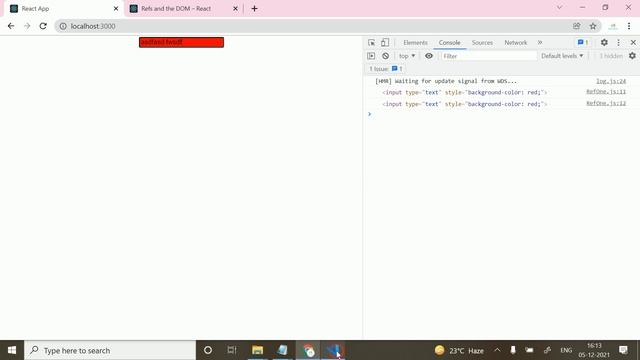640x360 pixels.
Task: Open Task View on taskbar
Action: [232, 350]
